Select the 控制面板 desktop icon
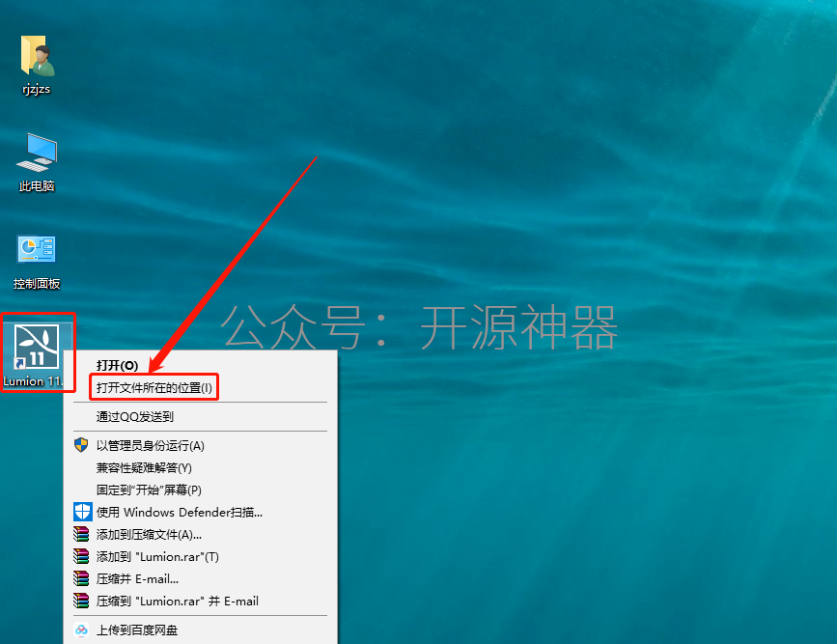The width and height of the screenshot is (837, 644). pos(37,249)
